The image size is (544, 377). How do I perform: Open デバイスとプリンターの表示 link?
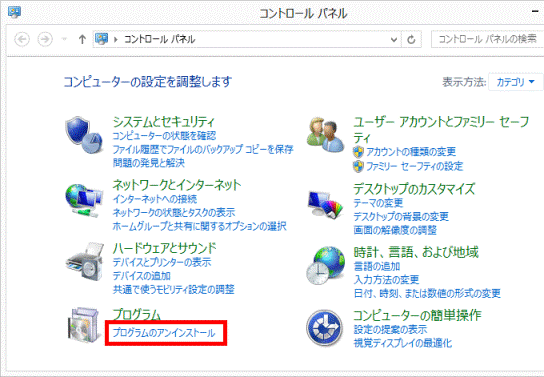pyautogui.click(x=162, y=262)
